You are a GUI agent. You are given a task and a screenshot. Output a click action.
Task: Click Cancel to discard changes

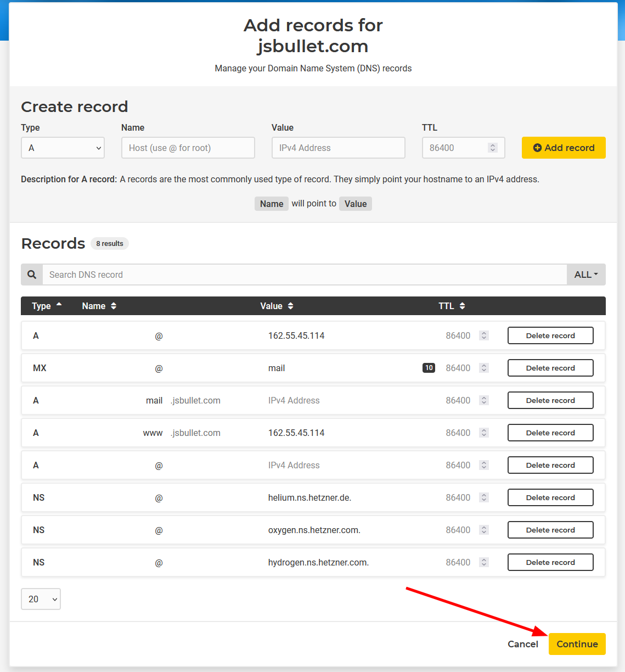tap(522, 644)
